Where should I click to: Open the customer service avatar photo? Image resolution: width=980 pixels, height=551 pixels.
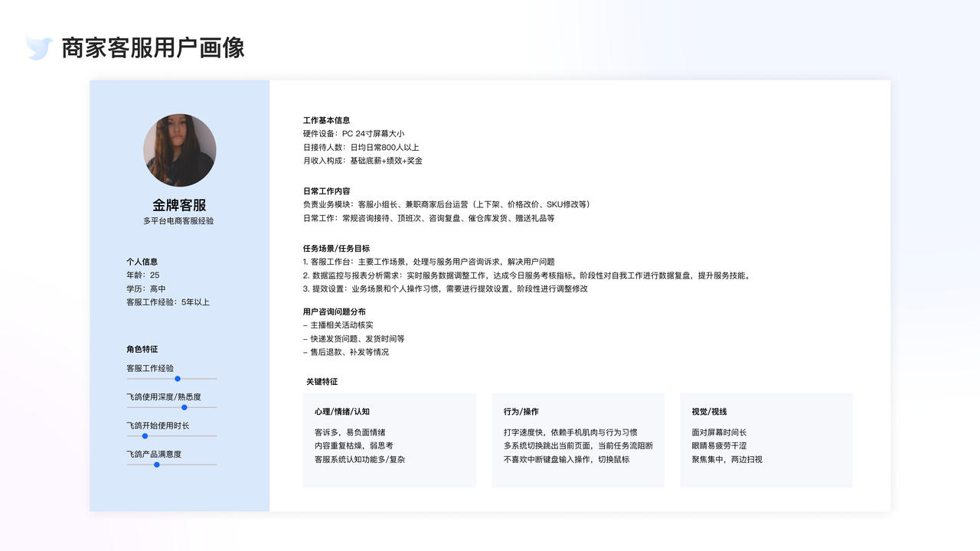(x=179, y=150)
